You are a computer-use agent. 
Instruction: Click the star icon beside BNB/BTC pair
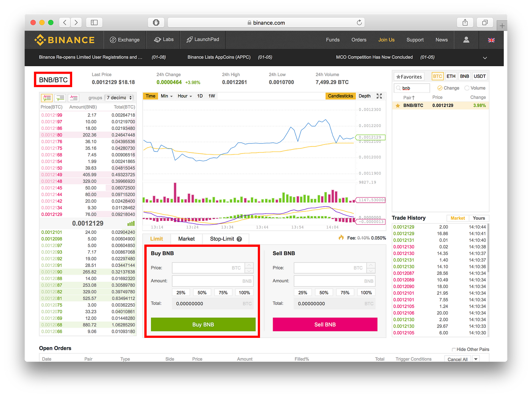398,106
